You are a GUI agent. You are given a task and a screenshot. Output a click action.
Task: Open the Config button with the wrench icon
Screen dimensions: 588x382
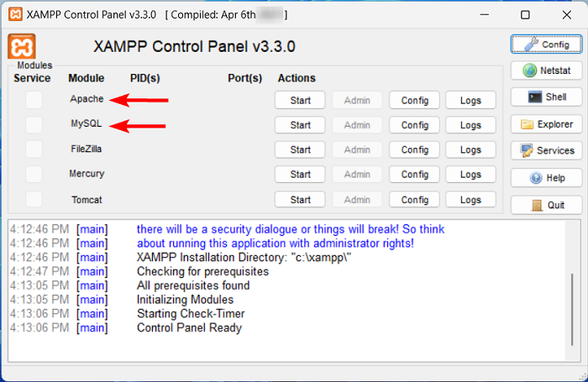click(546, 44)
